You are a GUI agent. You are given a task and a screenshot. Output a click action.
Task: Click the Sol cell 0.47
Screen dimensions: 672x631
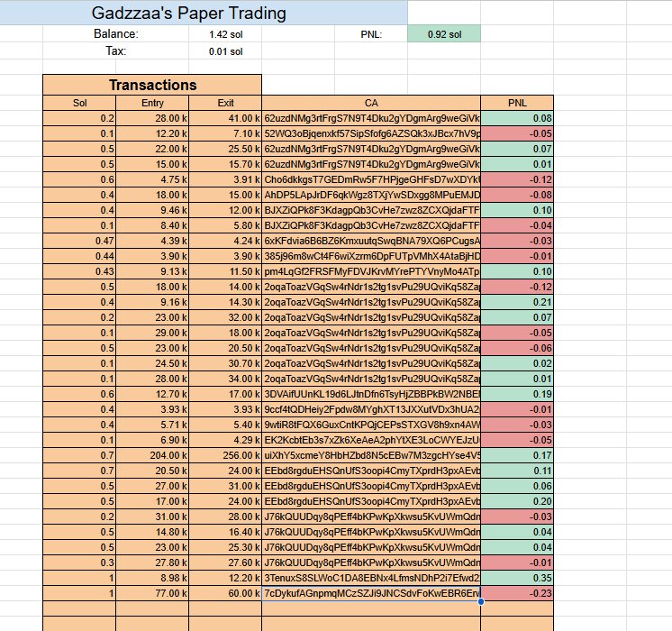pyautogui.click(x=79, y=241)
